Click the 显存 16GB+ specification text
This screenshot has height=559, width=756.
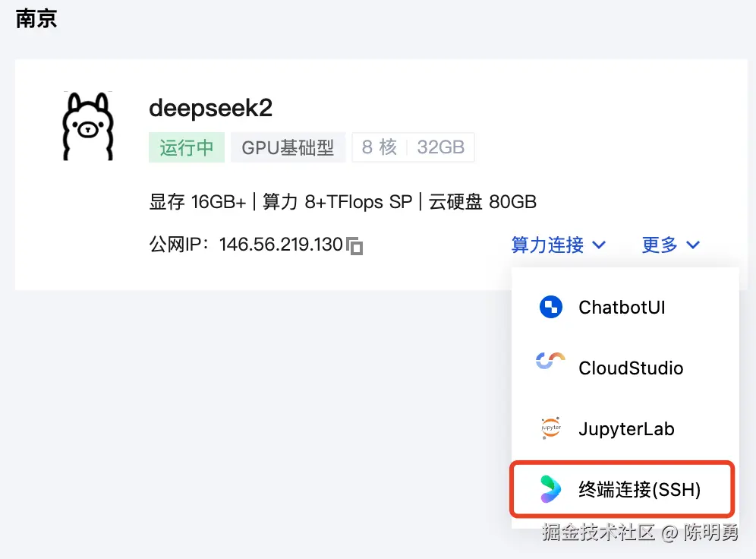point(197,201)
